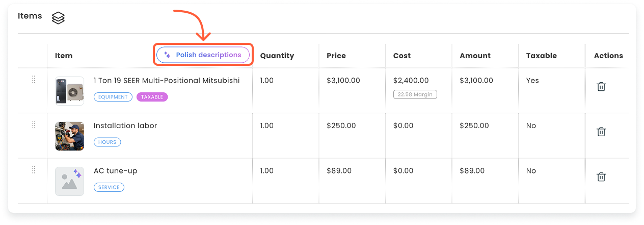
Task: Delete the Installation labor line item
Action: coord(601,132)
